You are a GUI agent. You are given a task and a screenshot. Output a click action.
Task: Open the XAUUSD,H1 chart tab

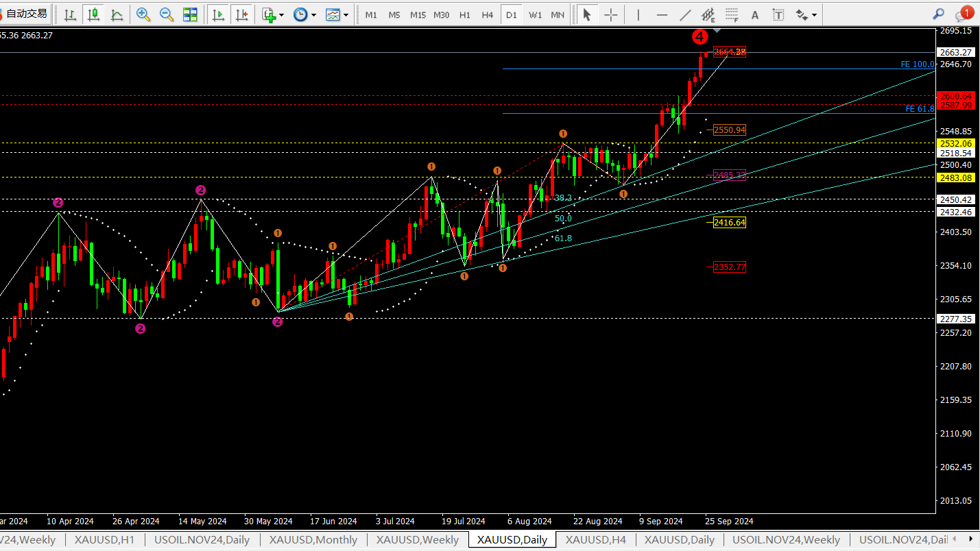[x=105, y=540]
